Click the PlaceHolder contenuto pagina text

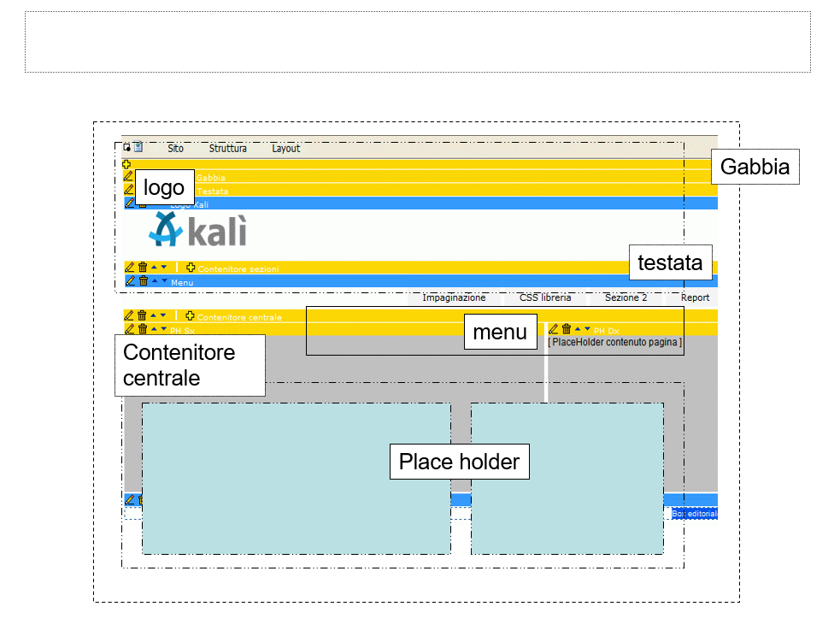point(615,342)
